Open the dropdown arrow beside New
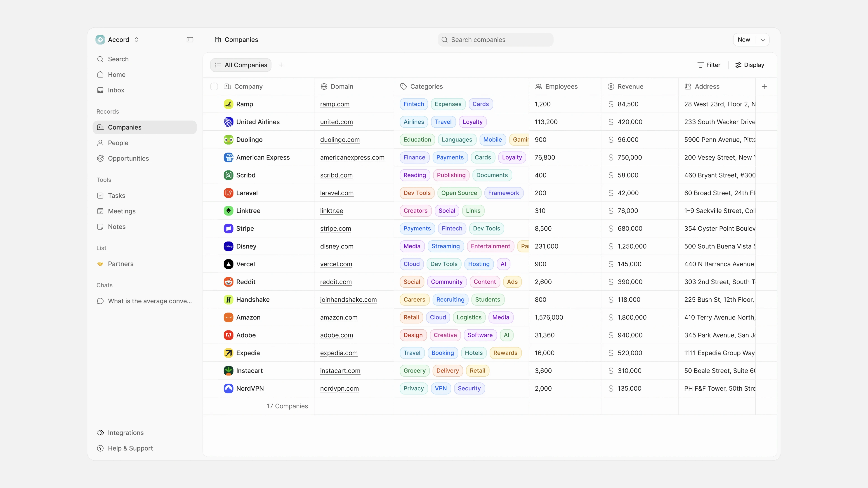The height and width of the screenshot is (488, 868). tap(763, 40)
